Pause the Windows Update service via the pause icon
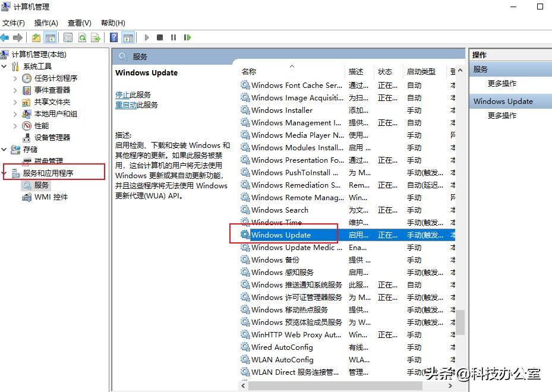The width and height of the screenshot is (552, 392). 174,37
